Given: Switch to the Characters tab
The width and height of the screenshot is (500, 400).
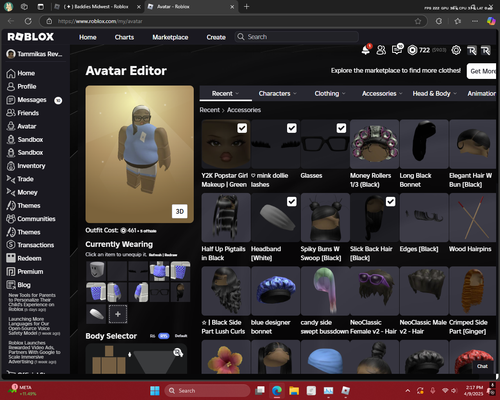Looking at the screenshot, I should [277, 94].
